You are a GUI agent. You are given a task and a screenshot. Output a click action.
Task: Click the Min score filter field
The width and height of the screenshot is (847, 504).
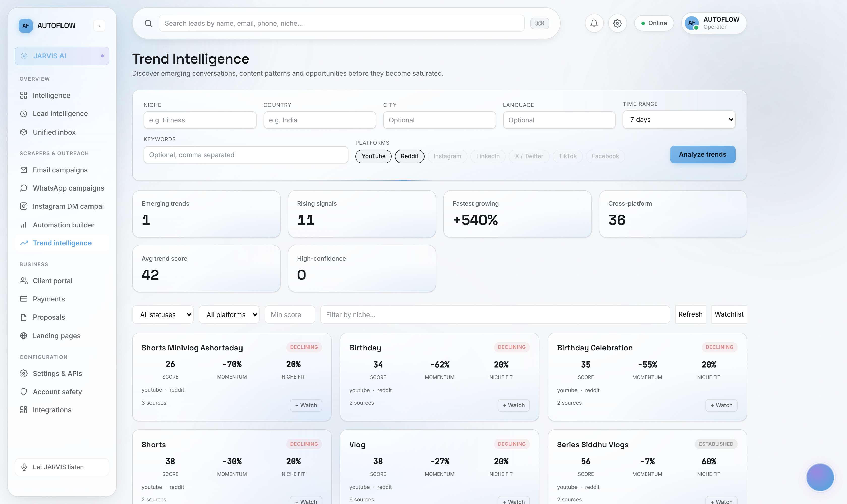(x=289, y=314)
